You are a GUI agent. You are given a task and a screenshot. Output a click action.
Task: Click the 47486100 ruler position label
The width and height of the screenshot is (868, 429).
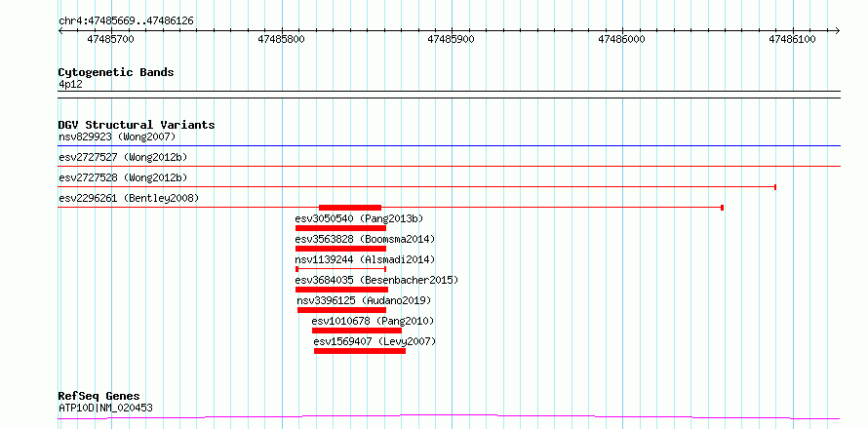coord(792,39)
